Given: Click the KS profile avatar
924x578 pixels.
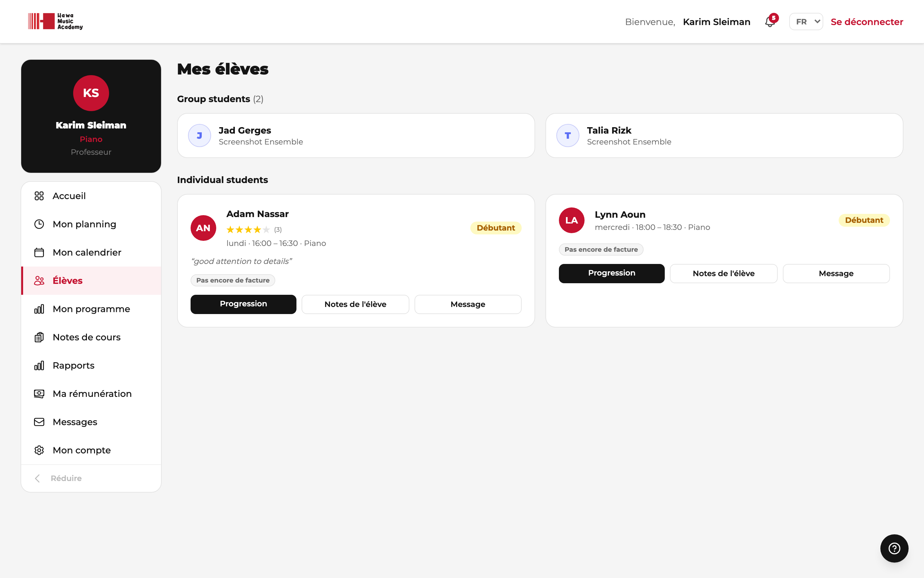Looking at the screenshot, I should (x=91, y=93).
